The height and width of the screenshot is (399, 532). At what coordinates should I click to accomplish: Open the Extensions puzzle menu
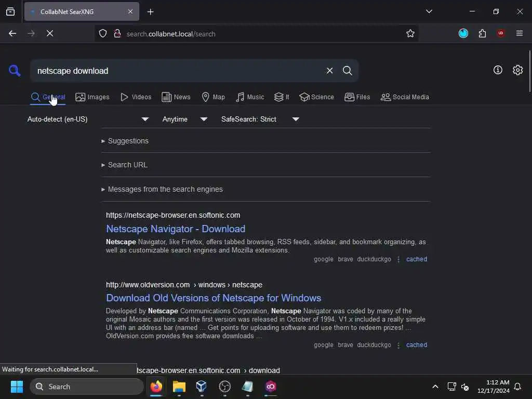(x=482, y=33)
